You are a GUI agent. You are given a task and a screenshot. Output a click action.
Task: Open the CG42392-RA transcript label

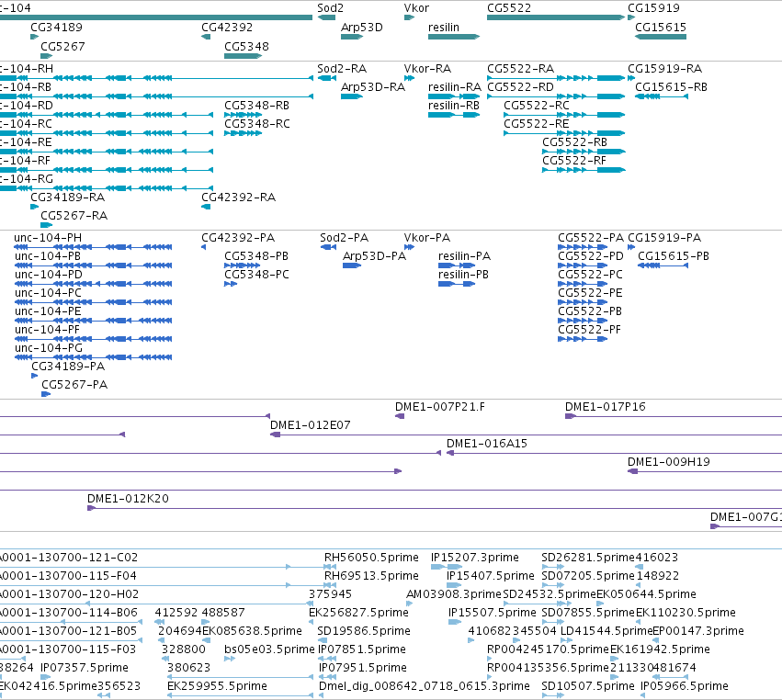(238, 198)
